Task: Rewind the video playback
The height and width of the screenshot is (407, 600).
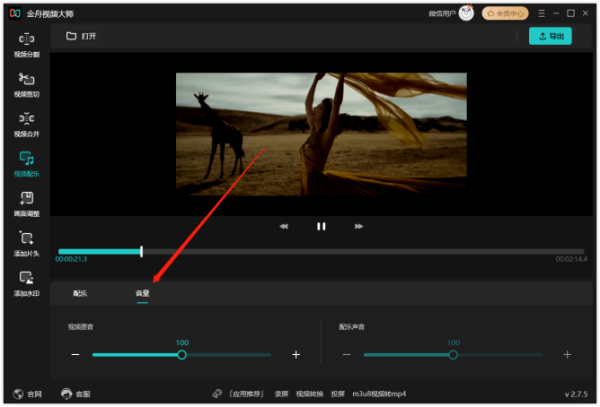Action: tap(284, 226)
